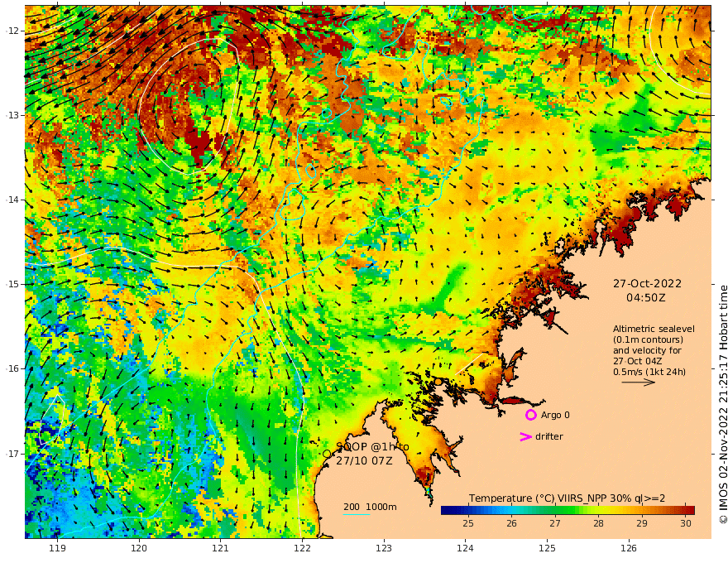Viewport: 728px width, 563px height.
Task: Click the 'drifter' legend label
Action: pos(549,436)
